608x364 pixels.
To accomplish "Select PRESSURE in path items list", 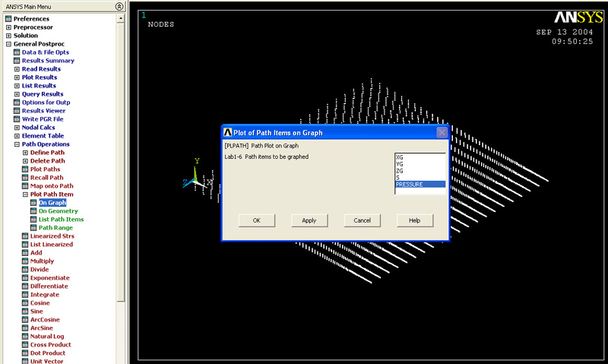I will click(420, 185).
